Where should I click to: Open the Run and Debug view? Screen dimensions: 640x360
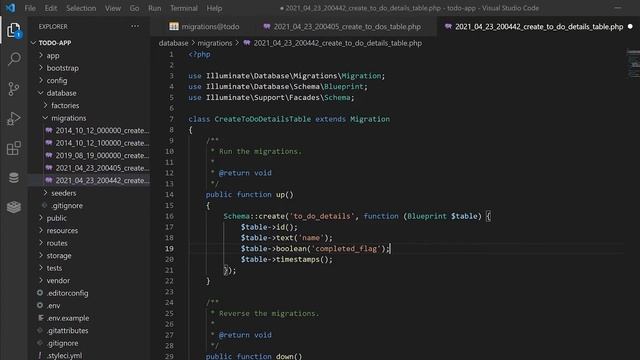point(13,118)
